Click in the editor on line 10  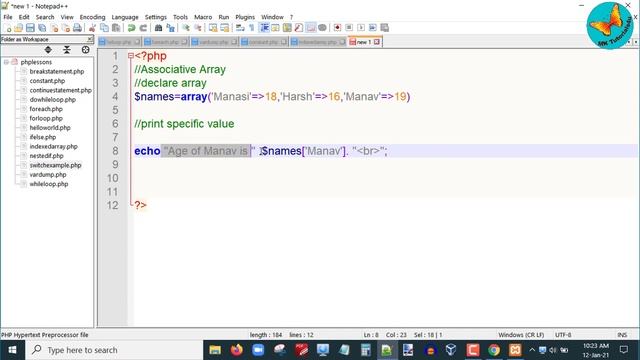384,178
